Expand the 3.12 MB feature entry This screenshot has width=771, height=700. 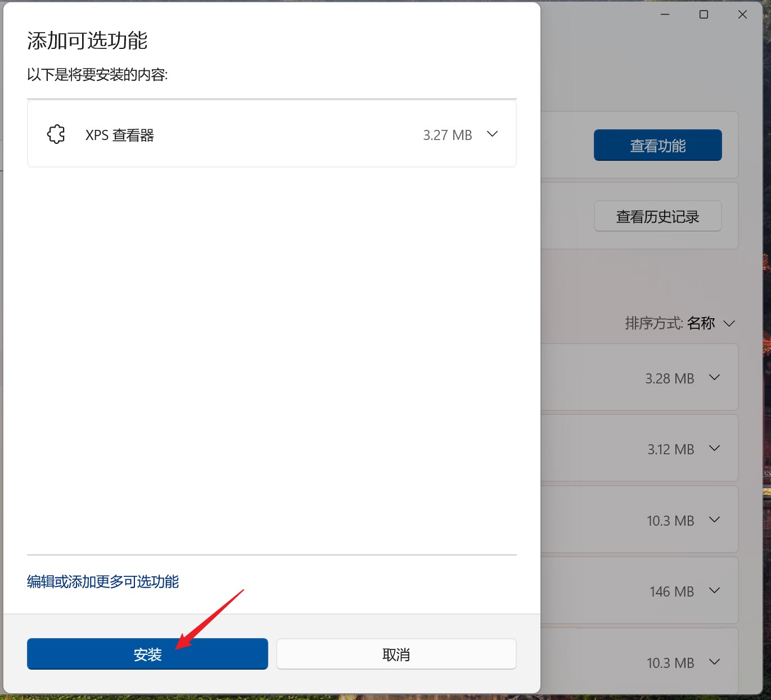pos(715,448)
